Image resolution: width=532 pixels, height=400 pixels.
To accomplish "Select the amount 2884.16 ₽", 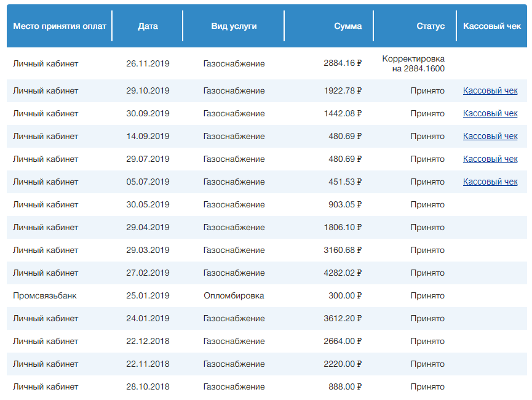I will (x=343, y=63).
